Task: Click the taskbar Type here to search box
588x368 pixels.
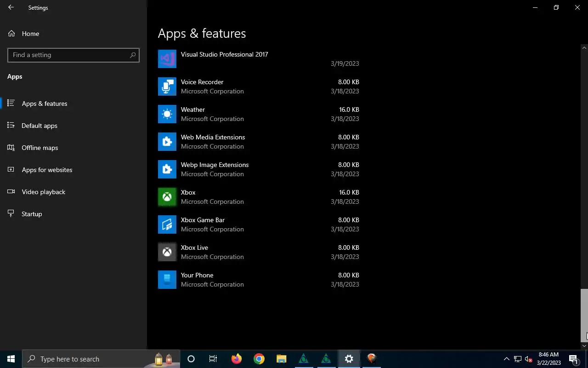Action: [x=101, y=359]
